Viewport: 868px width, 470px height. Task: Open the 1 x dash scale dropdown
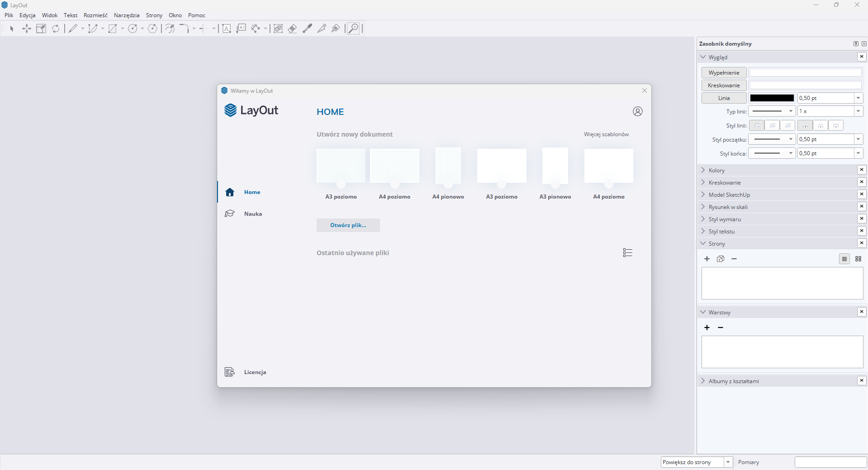click(858, 111)
